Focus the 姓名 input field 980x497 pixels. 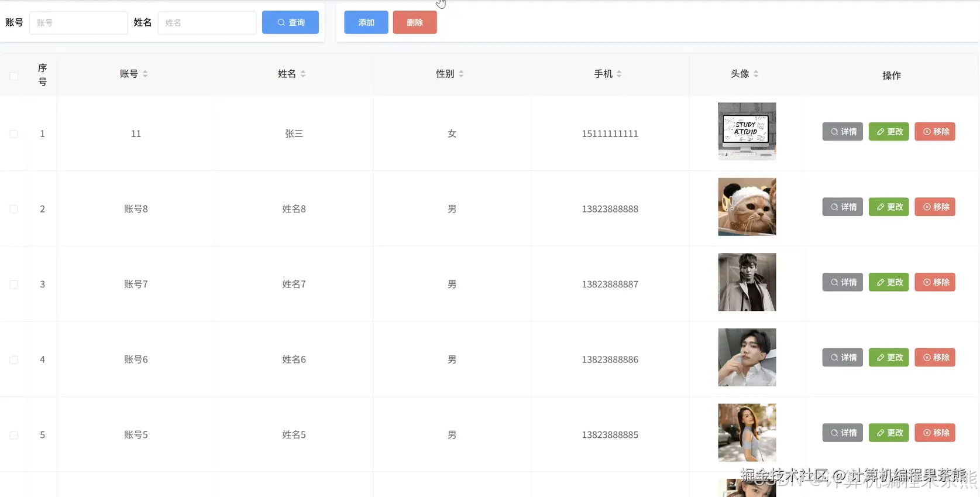click(x=207, y=23)
